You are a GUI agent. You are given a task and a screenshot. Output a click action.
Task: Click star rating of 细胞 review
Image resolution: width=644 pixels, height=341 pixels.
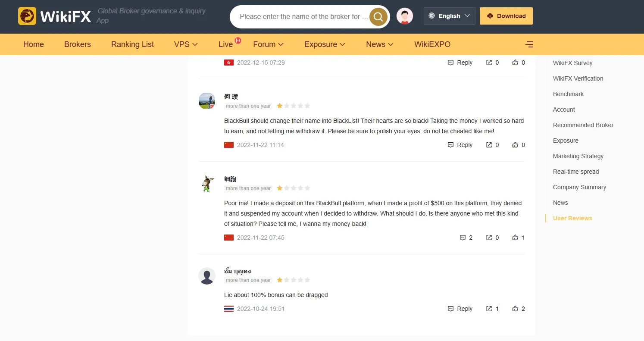pos(294,188)
